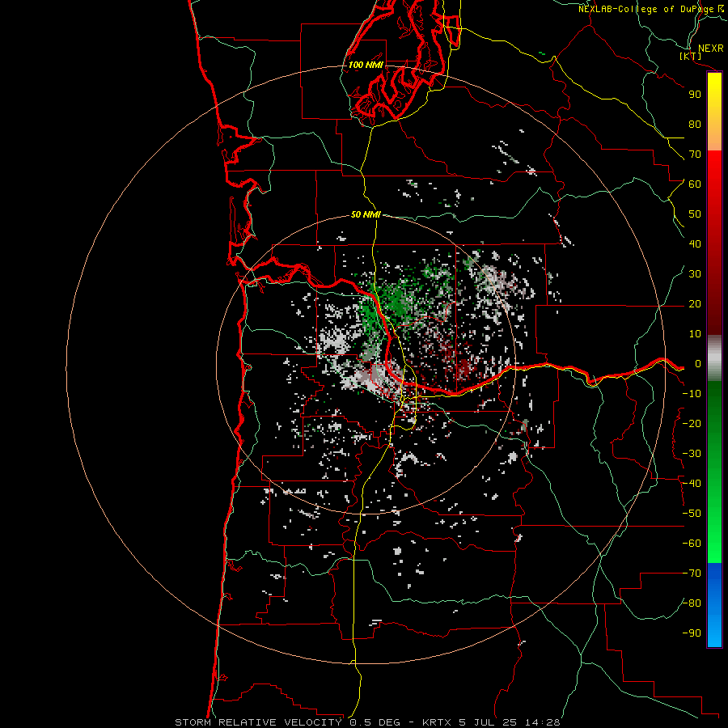
Task: Select the -50 value on velocity scale
Action: click(692, 514)
